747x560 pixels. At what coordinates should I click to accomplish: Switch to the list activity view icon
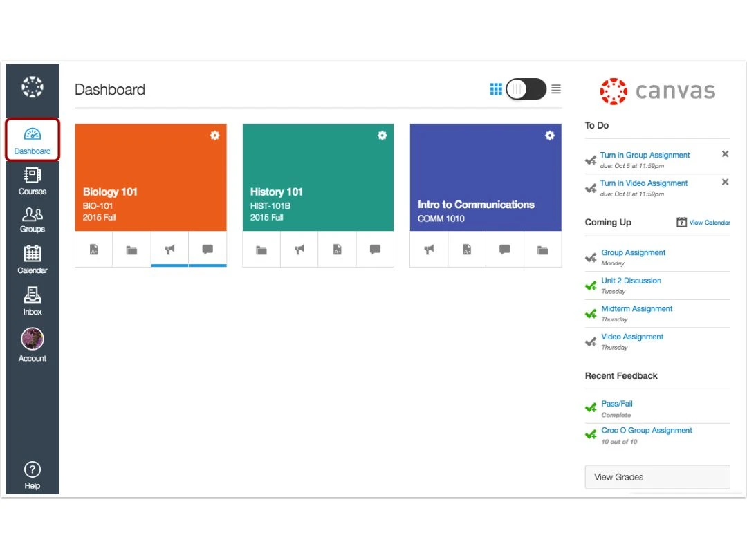point(556,89)
